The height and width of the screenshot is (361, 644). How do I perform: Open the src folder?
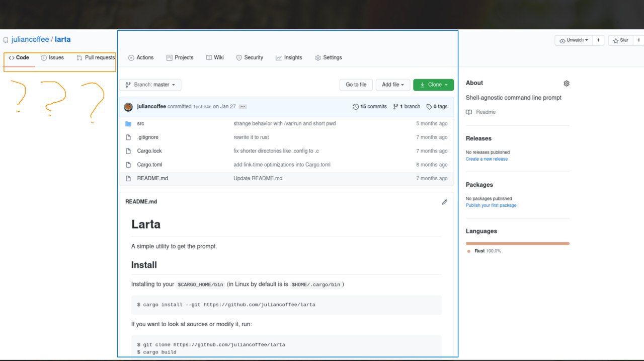coord(140,123)
